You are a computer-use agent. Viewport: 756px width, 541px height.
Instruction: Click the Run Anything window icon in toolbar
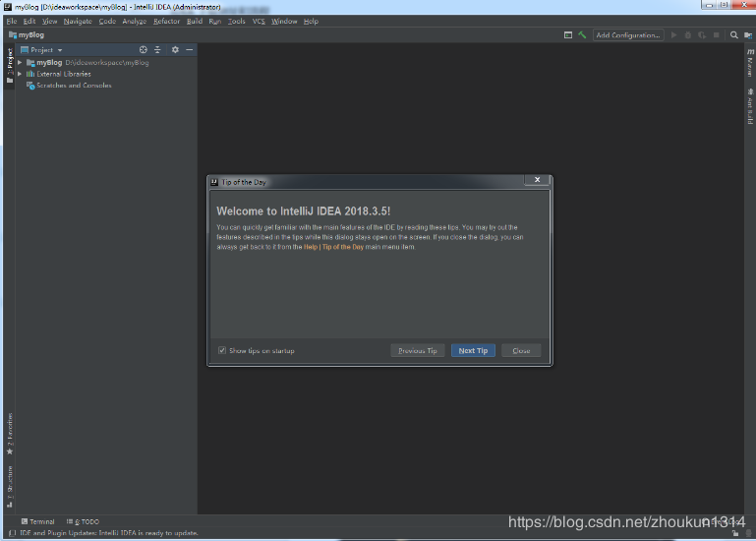click(x=568, y=34)
